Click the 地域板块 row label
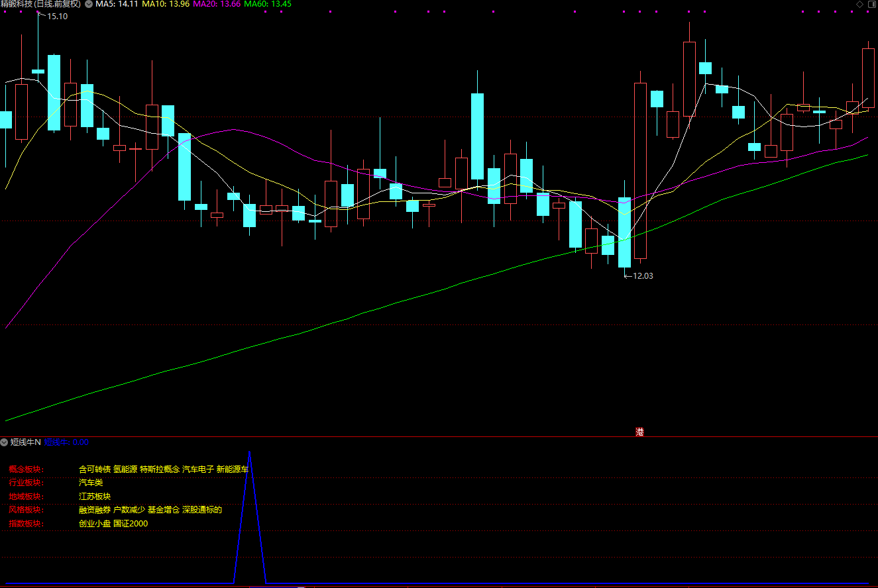Viewport: 878px width, 588px height. click(26, 497)
